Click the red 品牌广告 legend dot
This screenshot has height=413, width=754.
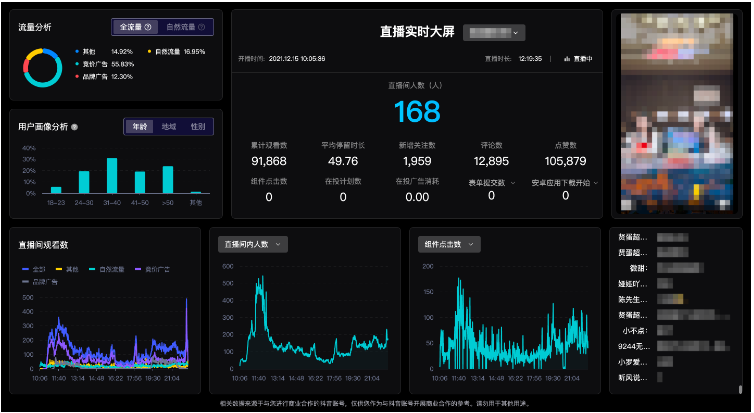pos(78,76)
